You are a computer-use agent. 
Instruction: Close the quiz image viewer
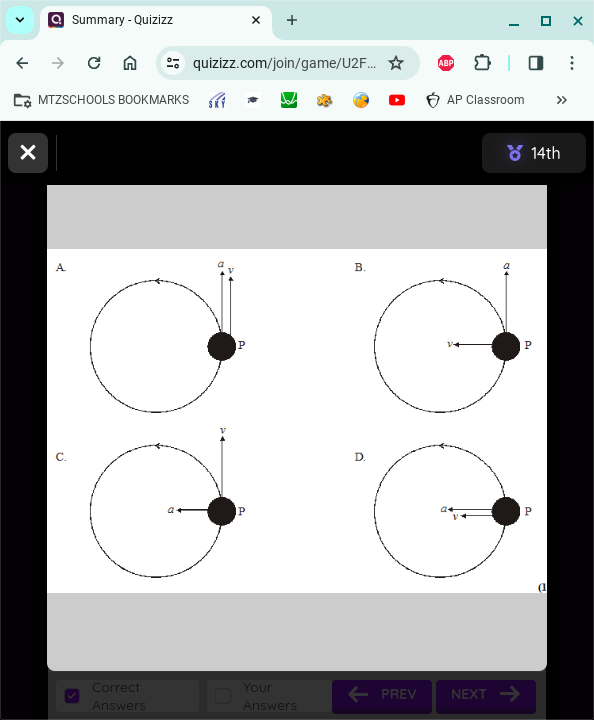pyautogui.click(x=28, y=152)
